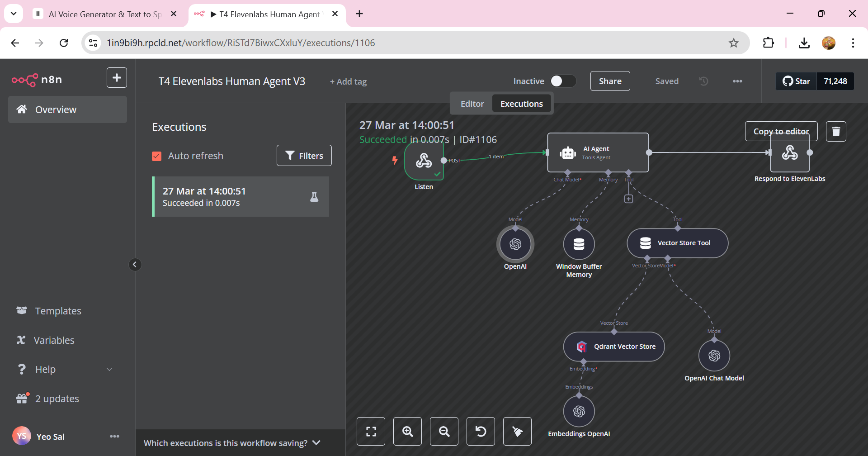
Task: Toggle the Auto refresh checkbox
Action: click(156, 156)
